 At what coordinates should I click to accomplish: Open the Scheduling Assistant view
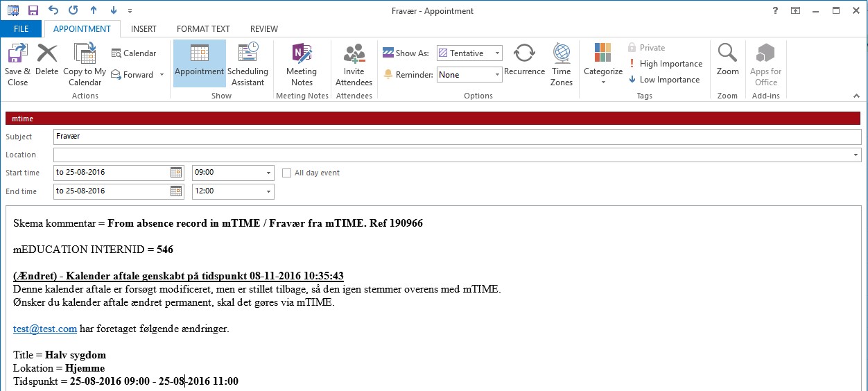click(248, 54)
